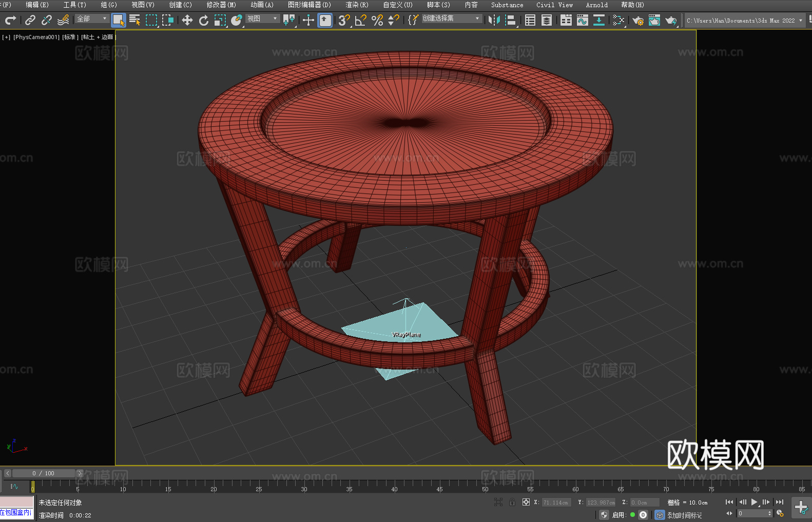Toggle Percent Snap button
The image size is (812, 522).
[377, 20]
